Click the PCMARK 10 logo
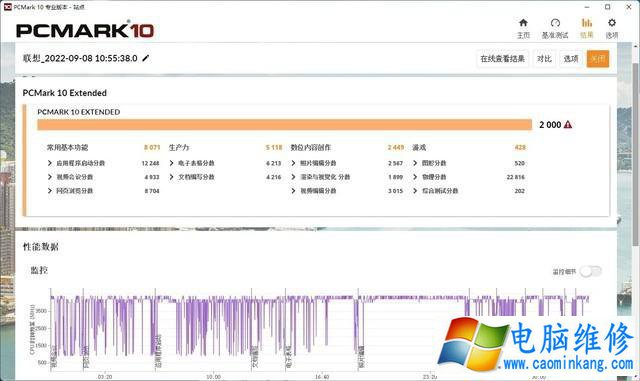640x381 pixels. pyautogui.click(x=85, y=31)
